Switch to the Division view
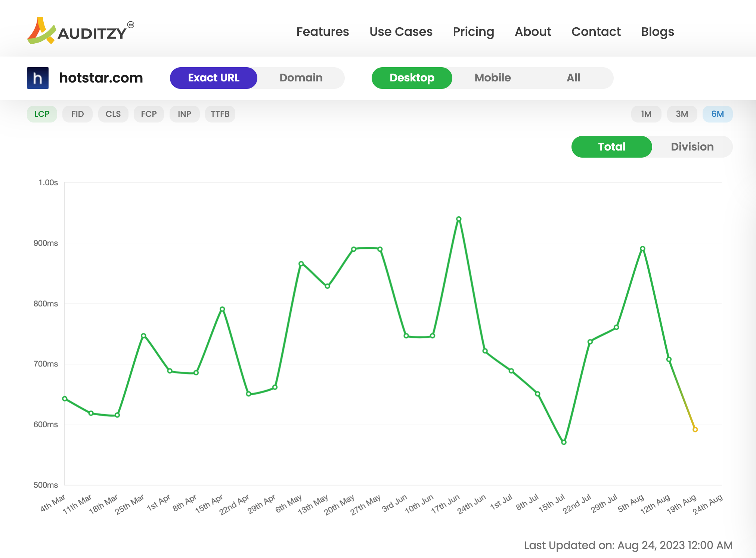 point(693,147)
